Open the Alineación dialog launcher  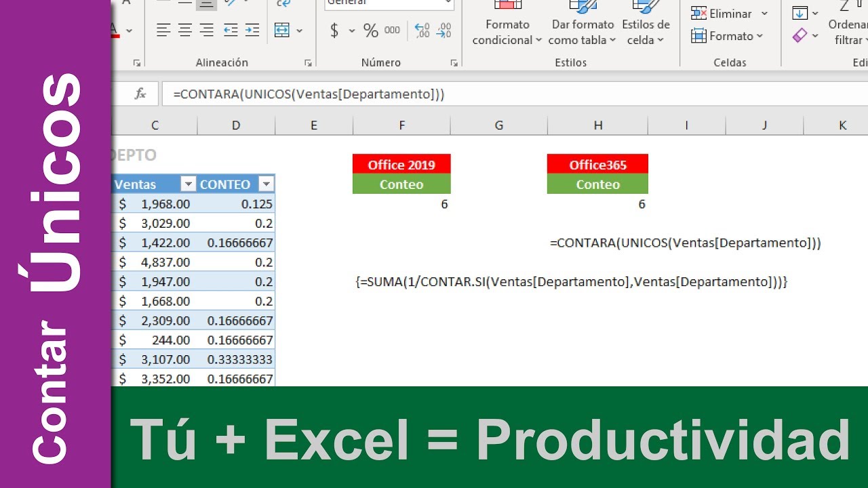tap(308, 63)
